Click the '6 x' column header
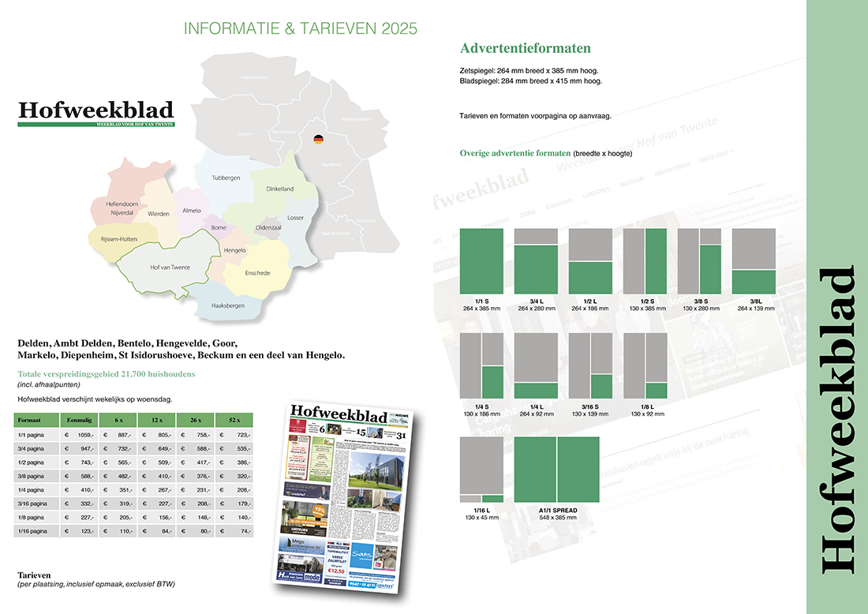 [118, 420]
